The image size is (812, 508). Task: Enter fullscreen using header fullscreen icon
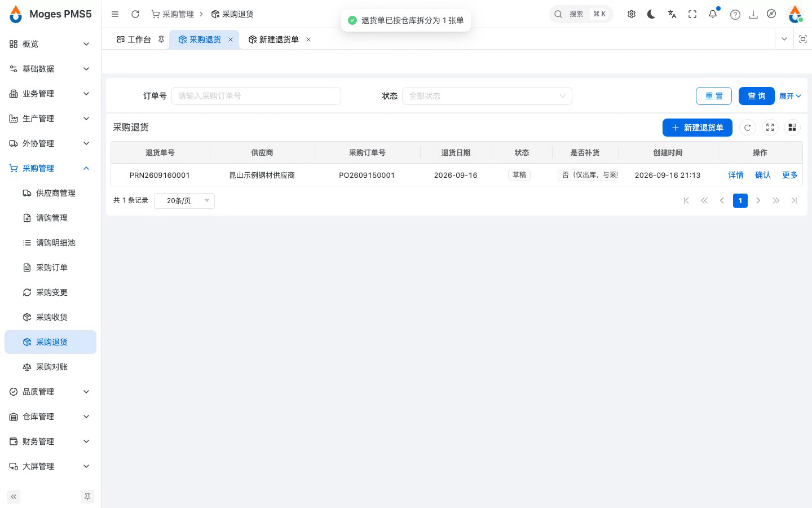pos(692,14)
